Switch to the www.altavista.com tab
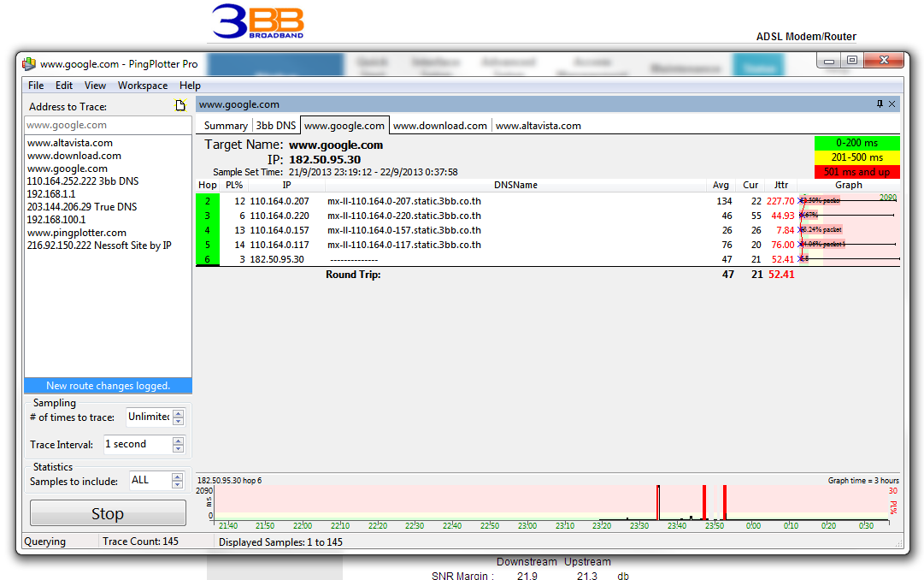924x580 pixels. (x=538, y=126)
